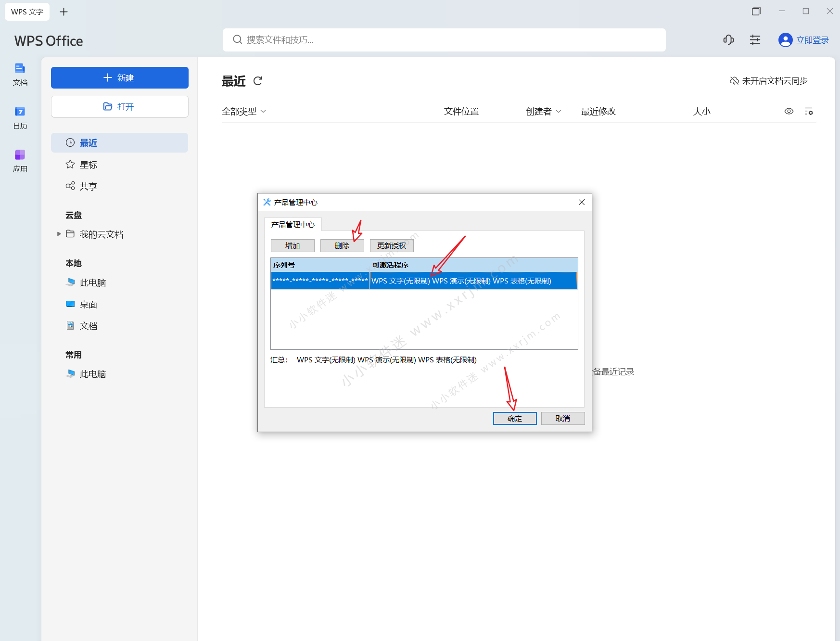
Task: Select the 产品管理中心 tab in dialog
Action: (x=293, y=224)
